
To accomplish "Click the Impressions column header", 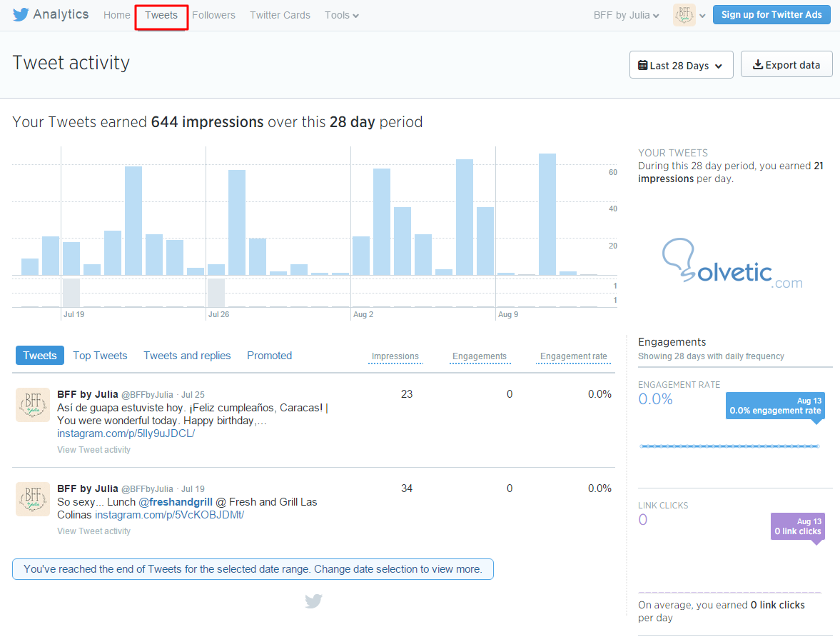I will (395, 356).
